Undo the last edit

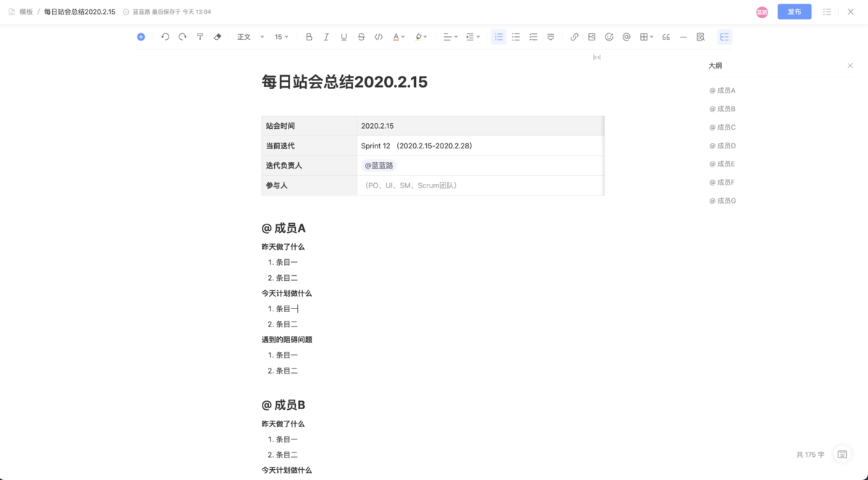click(x=165, y=37)
